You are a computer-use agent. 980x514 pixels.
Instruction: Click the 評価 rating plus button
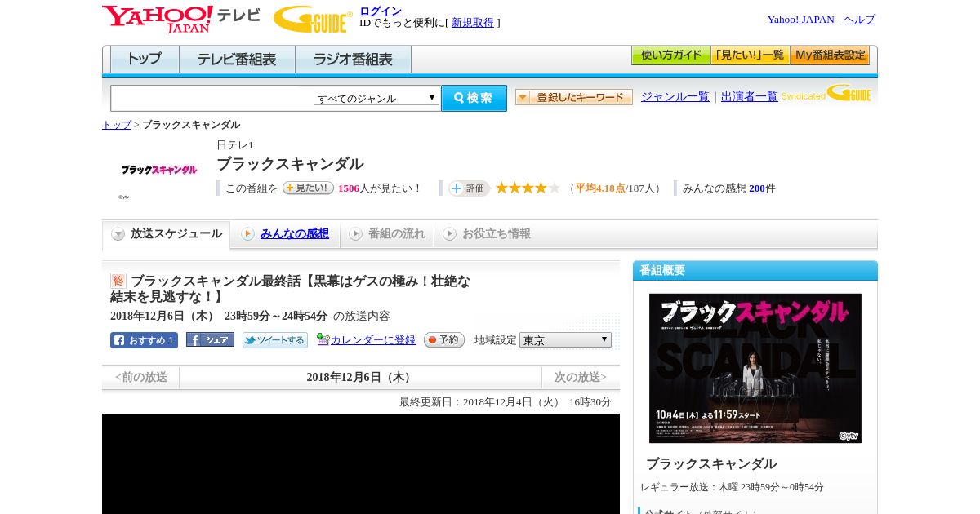click(469, 188)
